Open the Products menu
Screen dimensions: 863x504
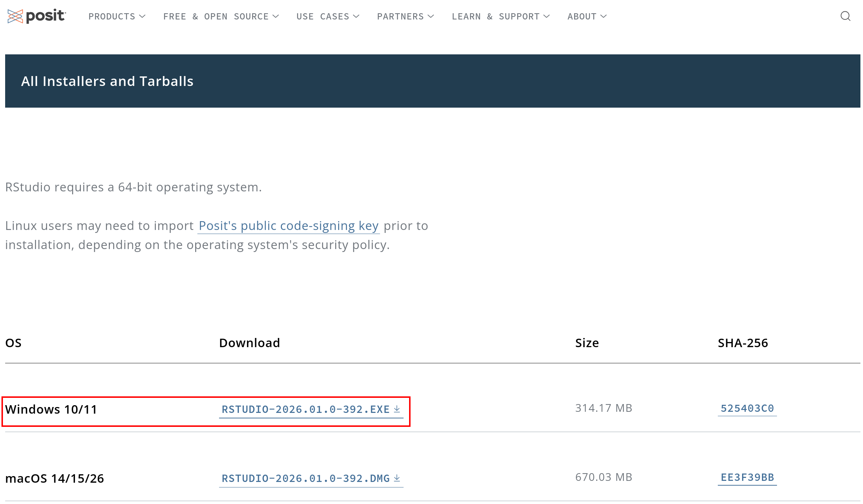(112, 17)
